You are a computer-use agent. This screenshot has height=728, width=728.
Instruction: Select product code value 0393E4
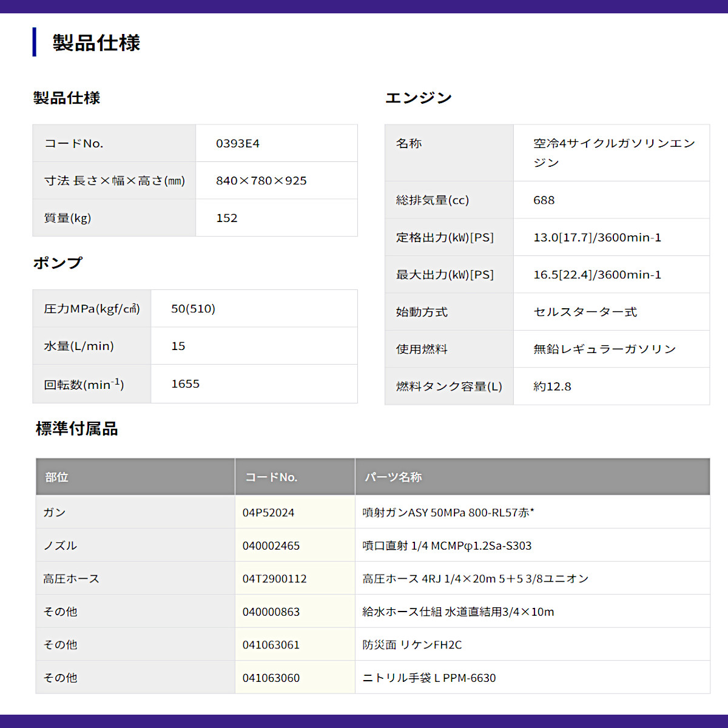238,144
